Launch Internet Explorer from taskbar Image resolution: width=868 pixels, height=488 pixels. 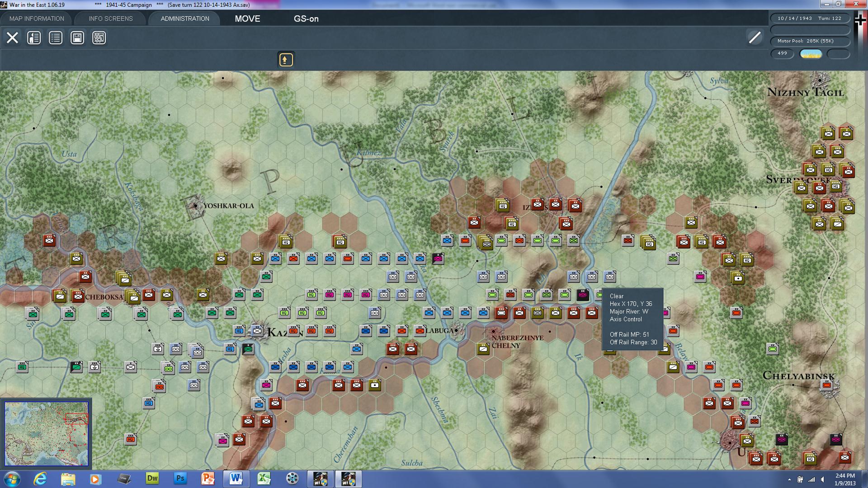click(40, 479)
